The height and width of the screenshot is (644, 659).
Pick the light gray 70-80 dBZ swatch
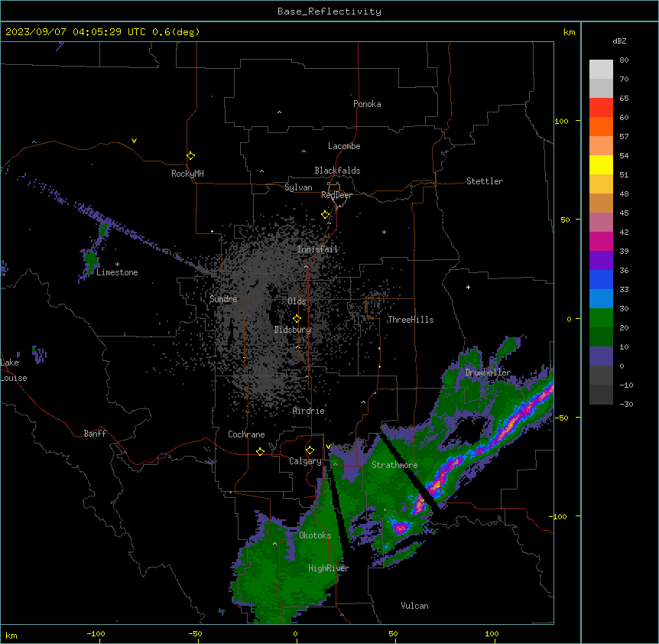coord(601,70)
